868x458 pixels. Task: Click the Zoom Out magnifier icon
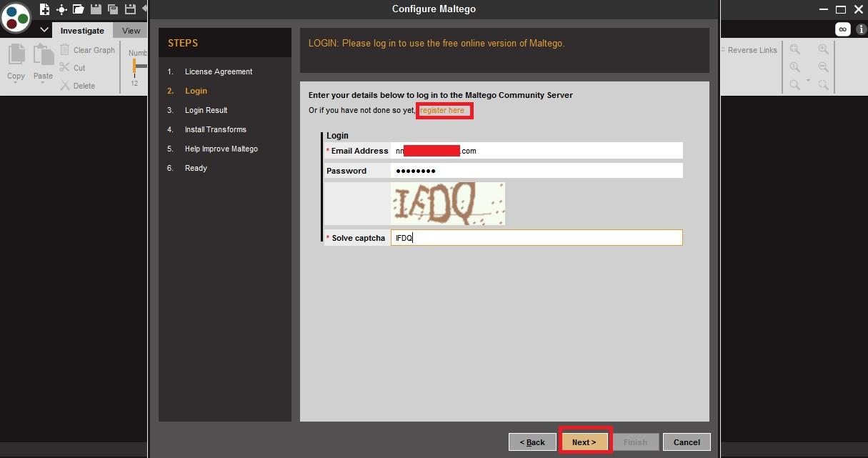pyautogui.click(x=823, y=67)
